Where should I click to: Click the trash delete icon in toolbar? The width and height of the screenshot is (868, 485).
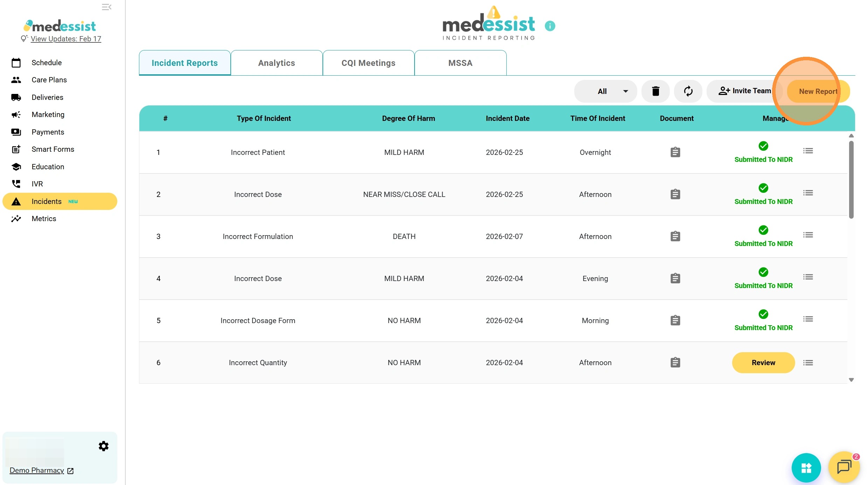point(655,91)
